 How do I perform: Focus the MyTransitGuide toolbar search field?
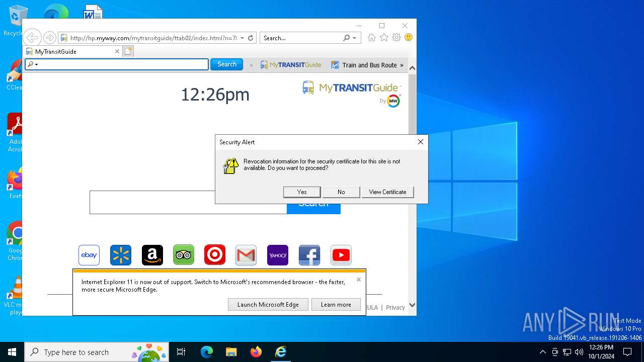pos(117,64)
